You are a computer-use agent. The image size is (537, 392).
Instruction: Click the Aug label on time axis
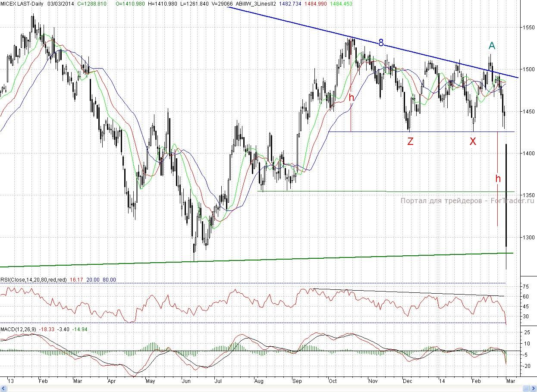259,381
